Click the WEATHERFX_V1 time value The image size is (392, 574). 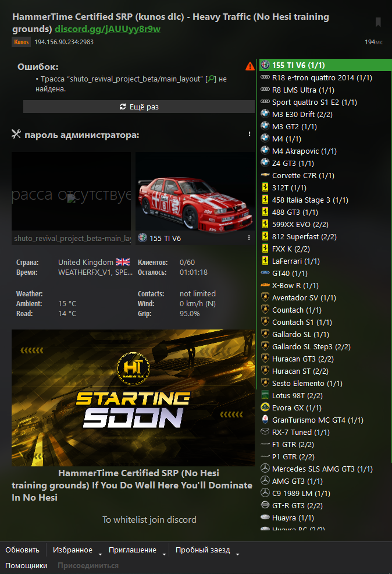[95, 272]
